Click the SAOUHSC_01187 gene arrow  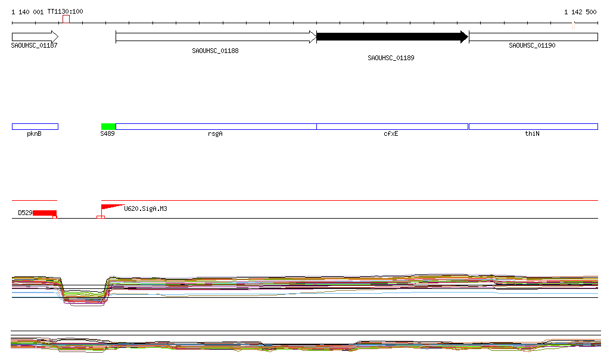pyautogui.click(x=35, y=36)
